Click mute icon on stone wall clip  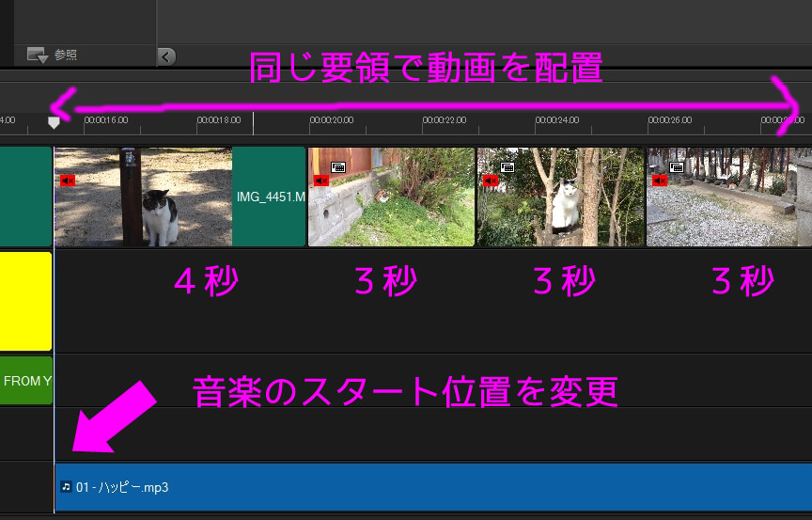coord(321,181)
